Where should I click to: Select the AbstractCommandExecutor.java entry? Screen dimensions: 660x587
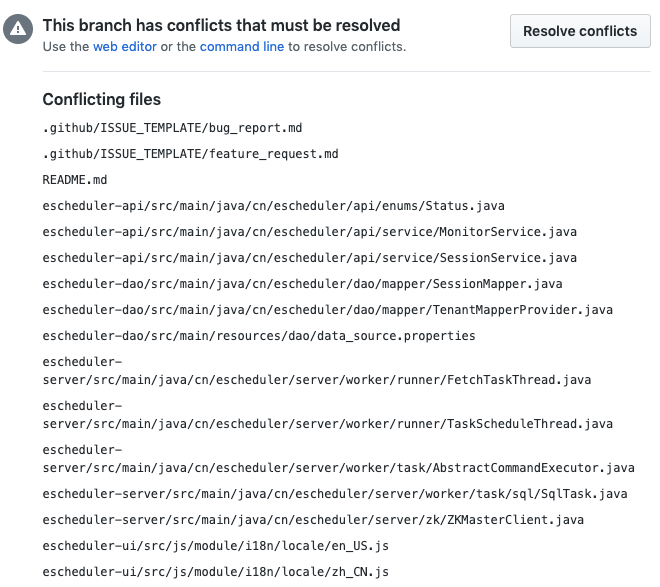[338, 459]
